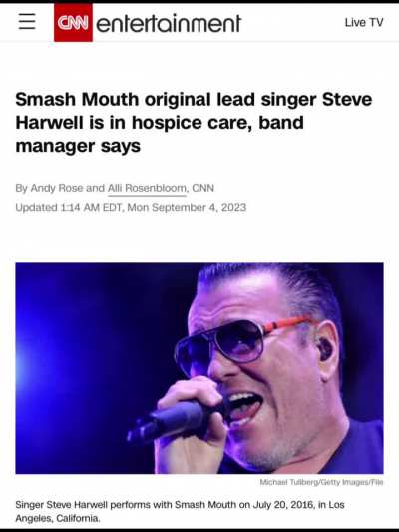Click the Updated September 4, 2023 timestamp
Screen dimensions: 399x532
[131, 207]
